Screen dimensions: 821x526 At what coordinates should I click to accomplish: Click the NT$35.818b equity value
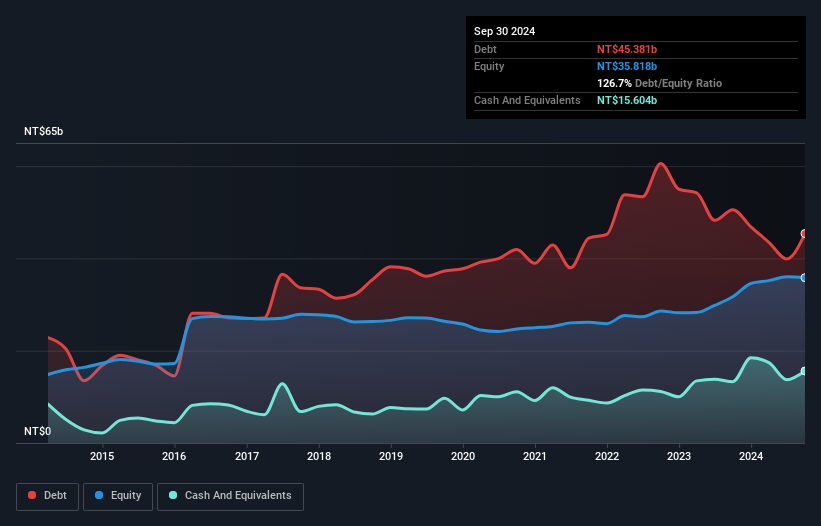(627, 66)
